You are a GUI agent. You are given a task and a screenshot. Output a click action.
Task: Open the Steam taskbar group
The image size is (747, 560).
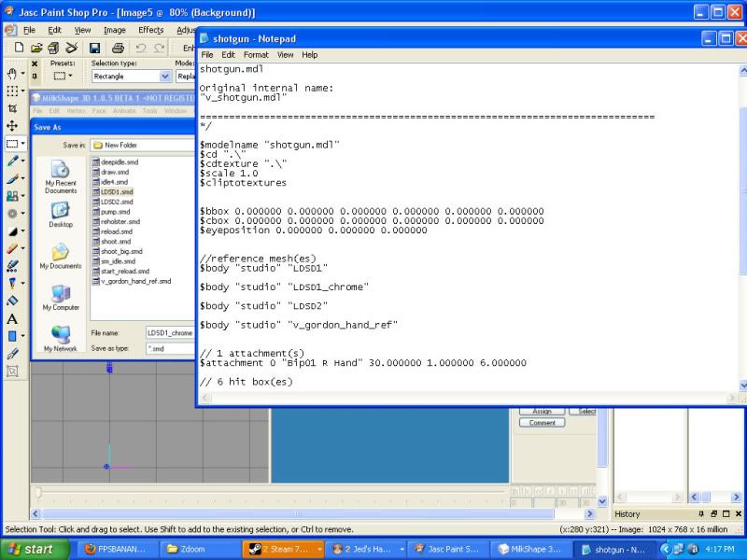pos(284,549)
